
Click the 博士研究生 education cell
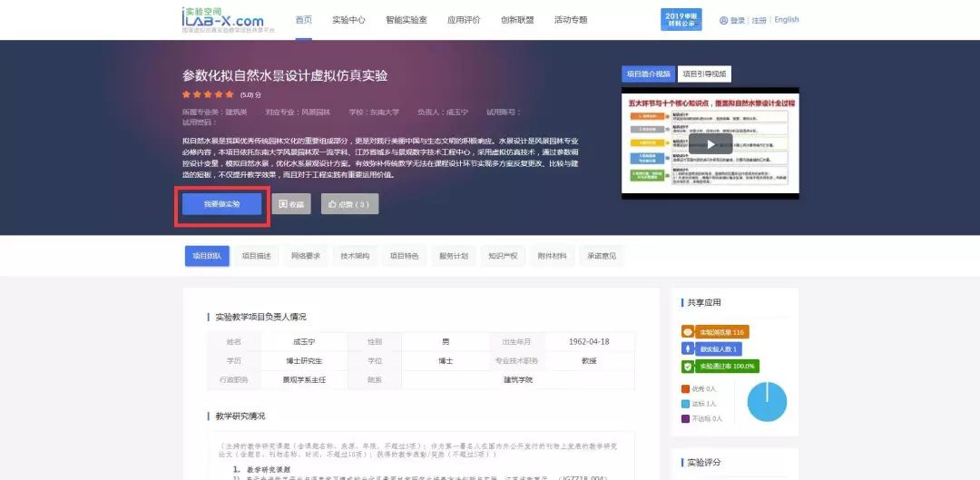pos(304,360)
